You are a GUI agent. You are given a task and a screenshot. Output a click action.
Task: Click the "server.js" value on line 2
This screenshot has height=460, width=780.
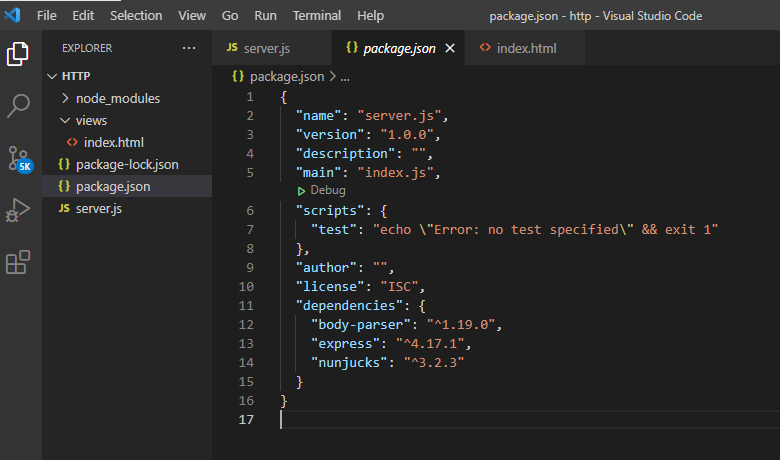click(399, 116)
